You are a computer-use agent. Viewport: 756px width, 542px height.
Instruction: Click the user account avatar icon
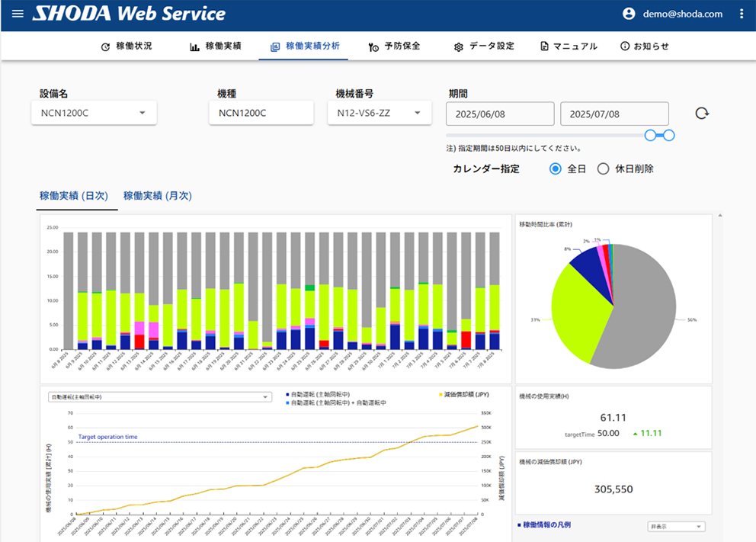tap(629, 14)
